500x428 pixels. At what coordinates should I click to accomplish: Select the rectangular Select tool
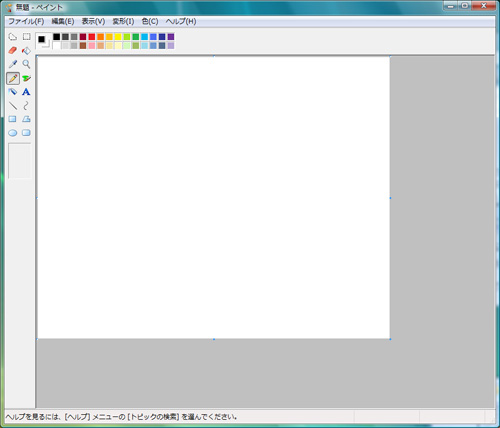pyautogui.click(x=26, y=37)
